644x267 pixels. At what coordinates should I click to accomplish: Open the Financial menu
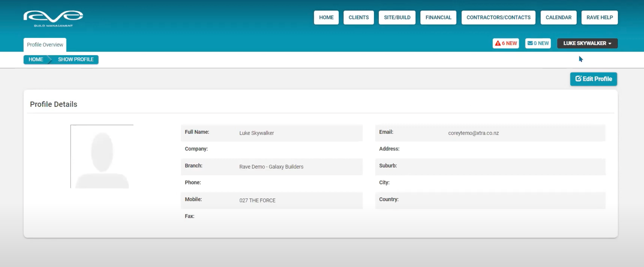tap(438, 17)
